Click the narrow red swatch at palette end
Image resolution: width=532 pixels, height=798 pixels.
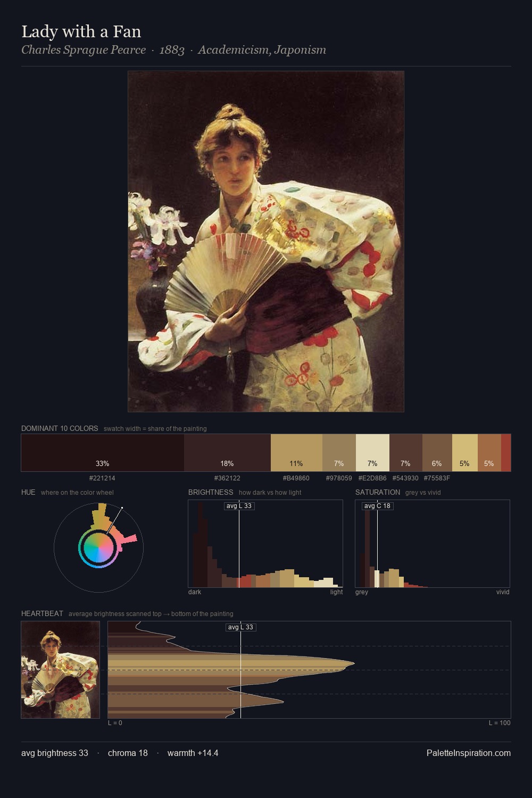click(506, 453)
